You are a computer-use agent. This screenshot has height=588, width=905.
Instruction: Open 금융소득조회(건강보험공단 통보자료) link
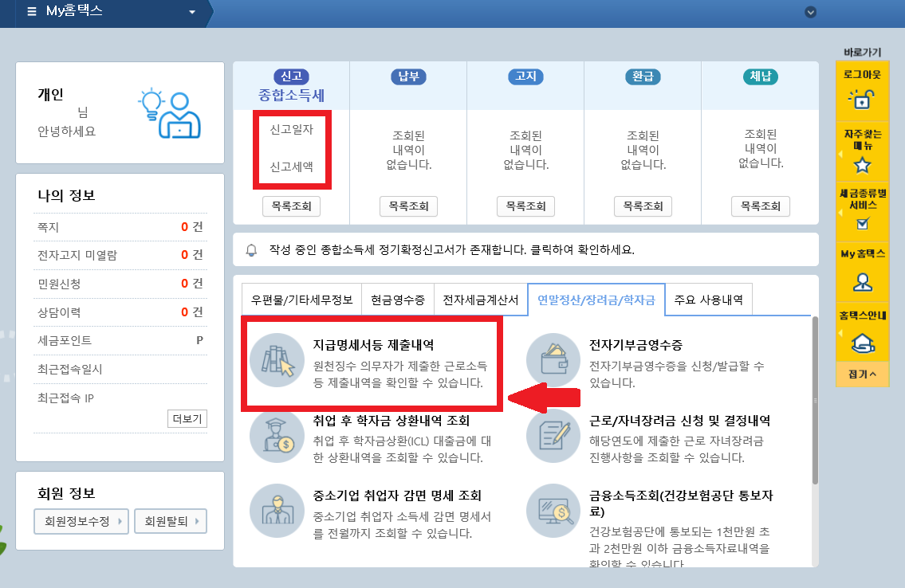[x=680, y=504]
